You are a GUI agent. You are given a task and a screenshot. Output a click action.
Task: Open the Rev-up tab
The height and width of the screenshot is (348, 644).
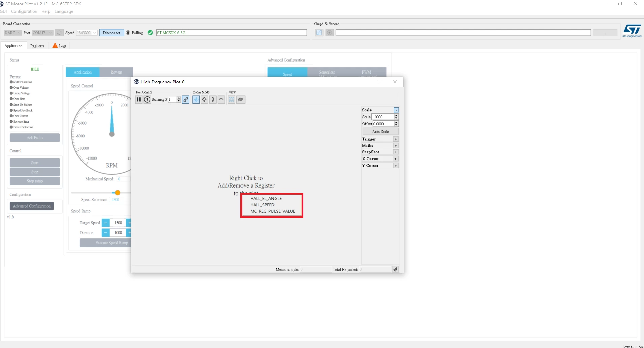tap(116, 72)
